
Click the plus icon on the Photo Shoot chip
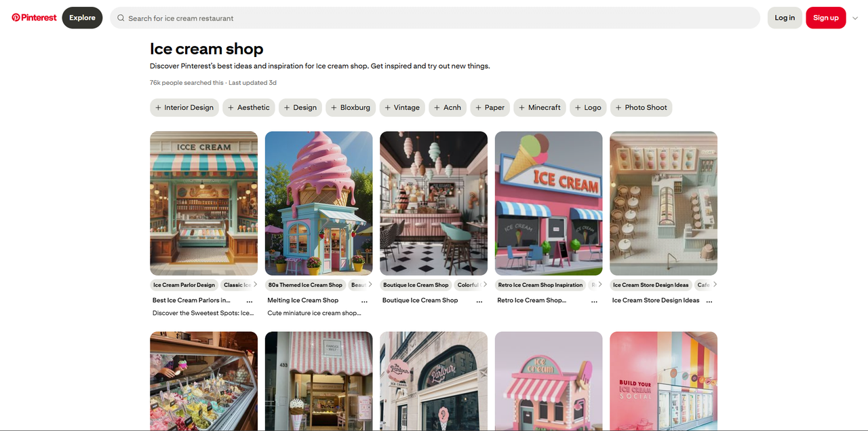(617, 107)
